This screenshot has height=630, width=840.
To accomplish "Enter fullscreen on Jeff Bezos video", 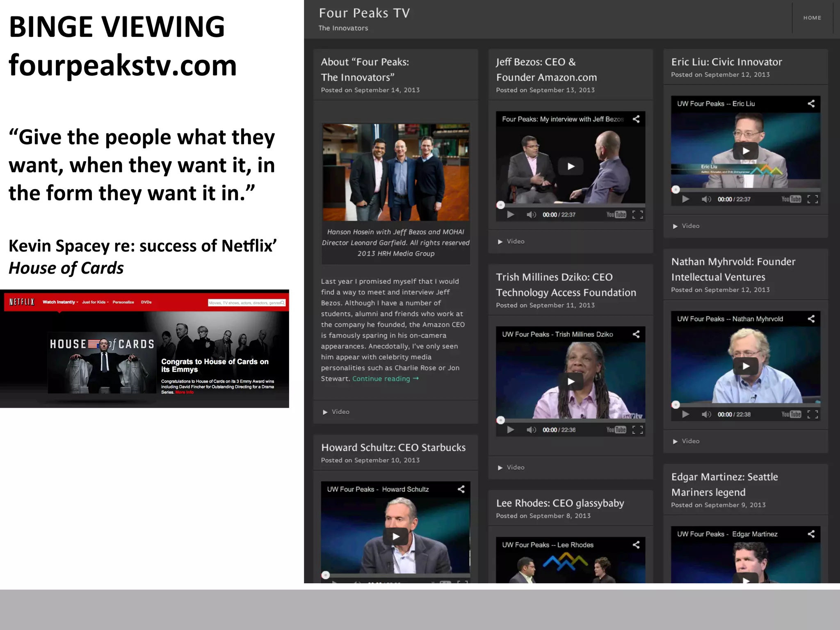I will tap(637, 215).
